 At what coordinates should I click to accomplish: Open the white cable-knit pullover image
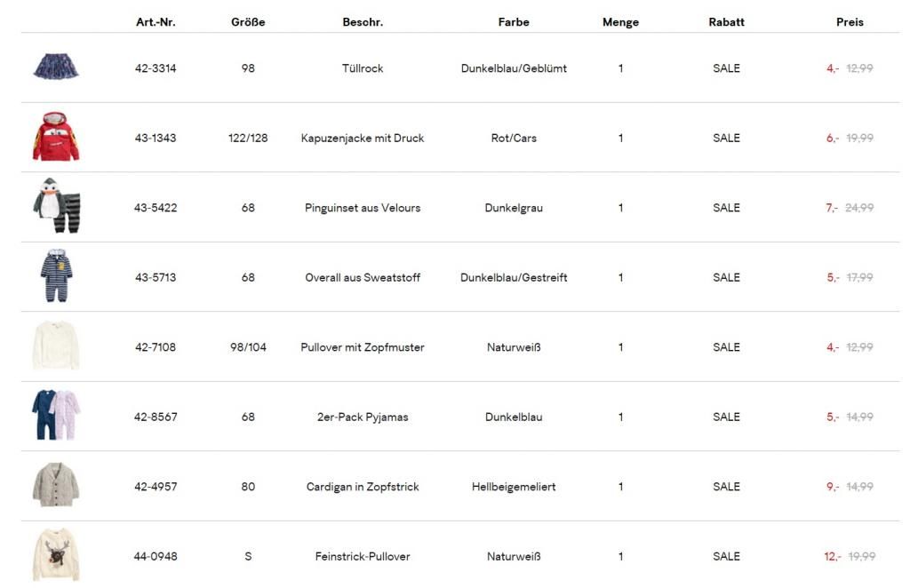(x=56, y=346)
